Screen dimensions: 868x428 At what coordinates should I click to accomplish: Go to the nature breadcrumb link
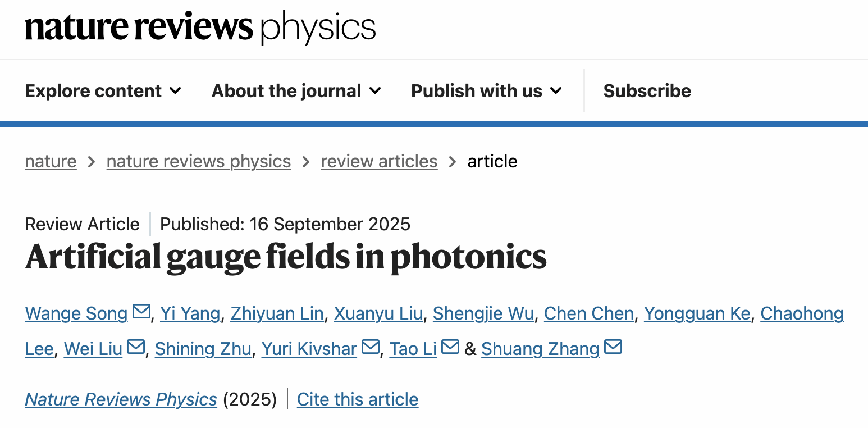(51, 162)
